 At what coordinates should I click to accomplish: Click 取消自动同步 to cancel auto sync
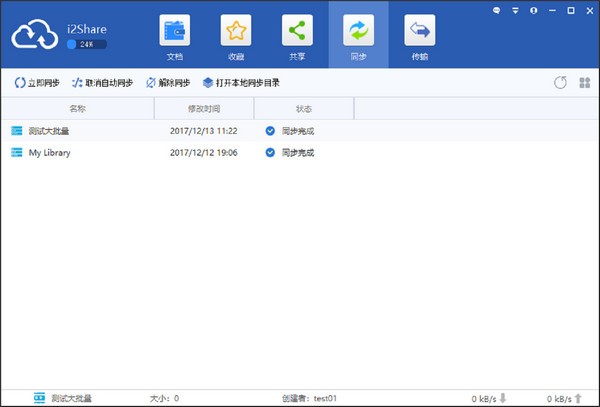(x=102, y=83)
